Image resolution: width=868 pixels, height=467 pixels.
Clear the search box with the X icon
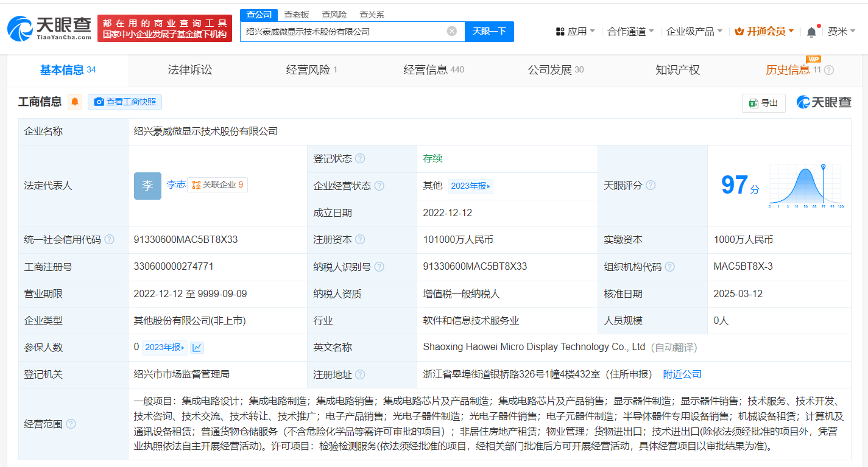pyautogui.click(x=451, y=31)
